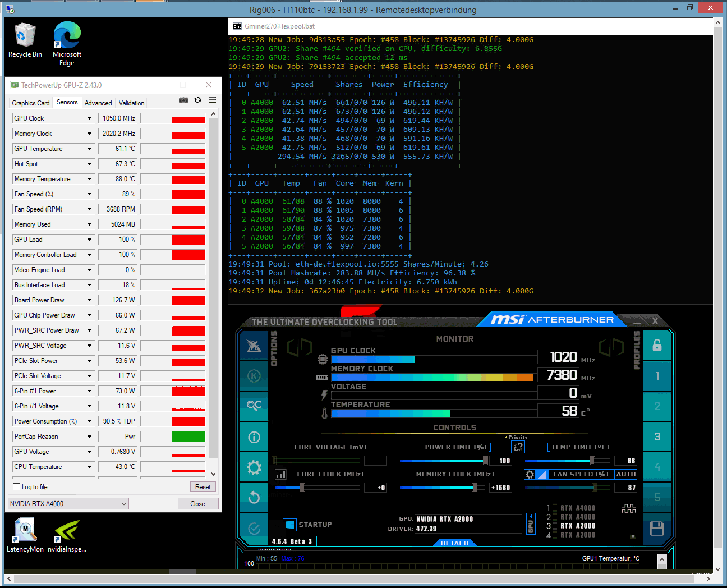Launch Microsoft Edge from desktop
Viewport: 727px width, 588px height.
(67, 44)
